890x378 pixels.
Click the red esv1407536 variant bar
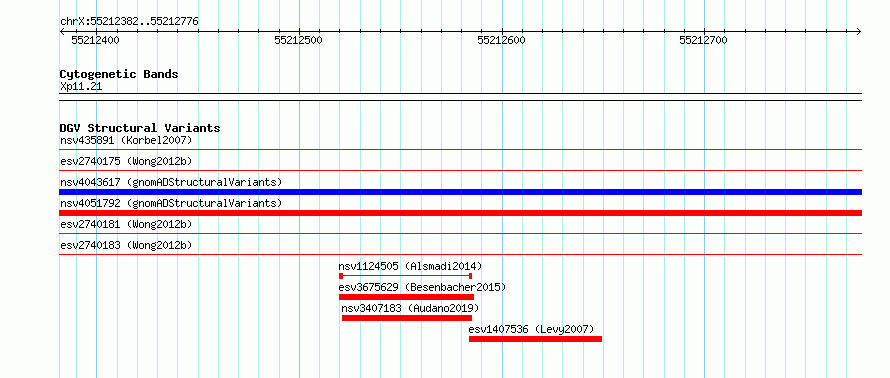[x=535, y=339]
